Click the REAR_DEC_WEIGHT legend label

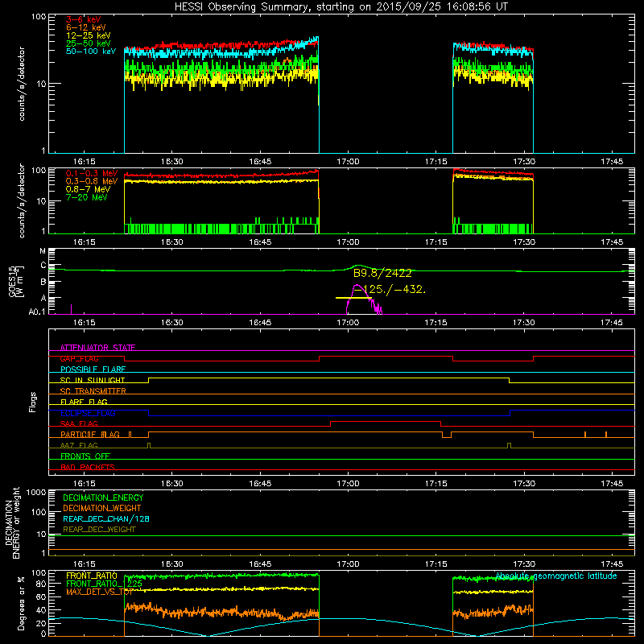pos(99,530)
